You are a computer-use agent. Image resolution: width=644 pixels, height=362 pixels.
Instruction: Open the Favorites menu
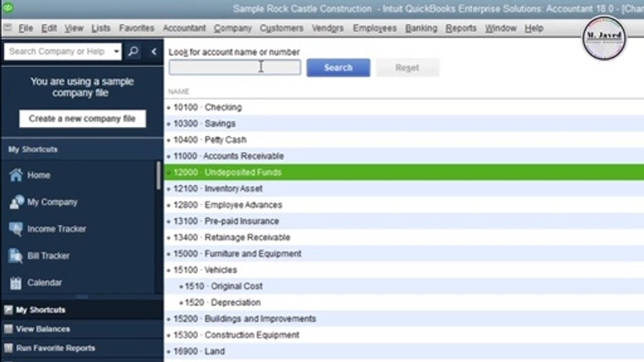(x=136, y=28)
